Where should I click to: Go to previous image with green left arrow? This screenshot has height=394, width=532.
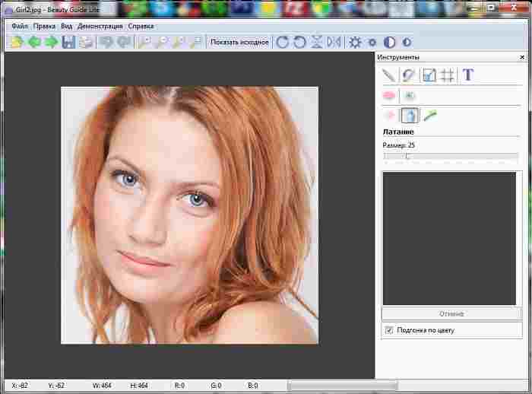tap(34, 42)
